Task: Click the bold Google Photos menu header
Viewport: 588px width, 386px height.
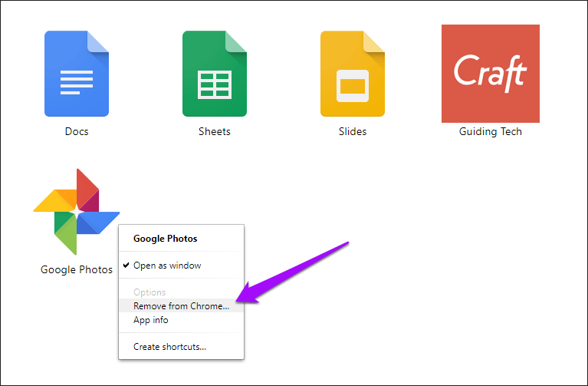Action: (166, 239)
